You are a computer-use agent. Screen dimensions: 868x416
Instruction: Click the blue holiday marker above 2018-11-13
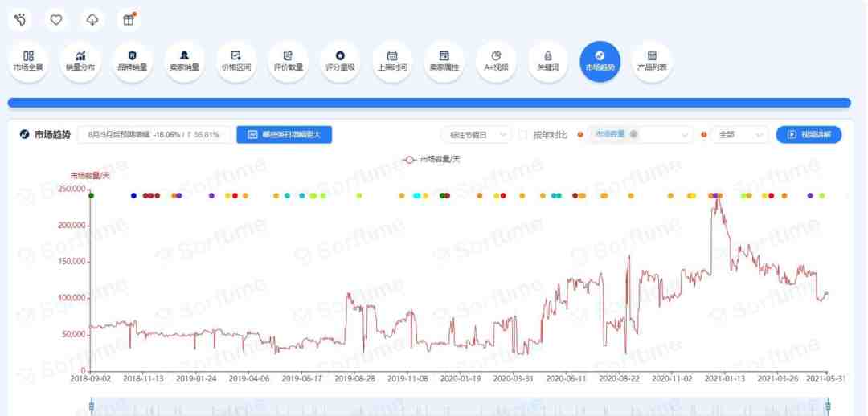click(x=133, y=196)
